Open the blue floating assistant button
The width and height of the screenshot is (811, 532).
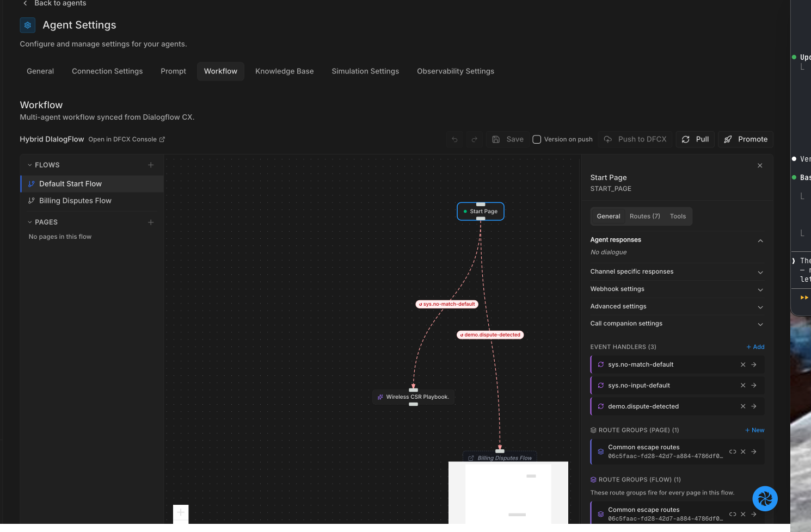(765, 499)
